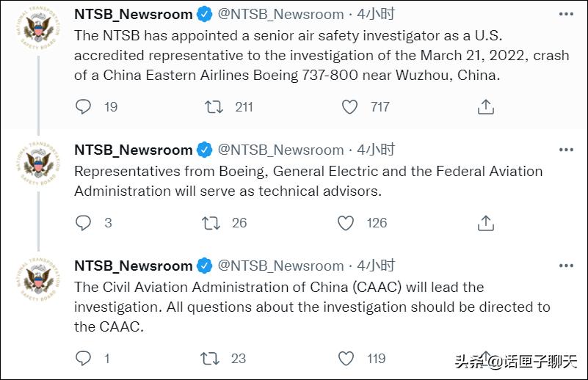
Task: Like the tweet with 119 likes
Action: coord(346,359)
